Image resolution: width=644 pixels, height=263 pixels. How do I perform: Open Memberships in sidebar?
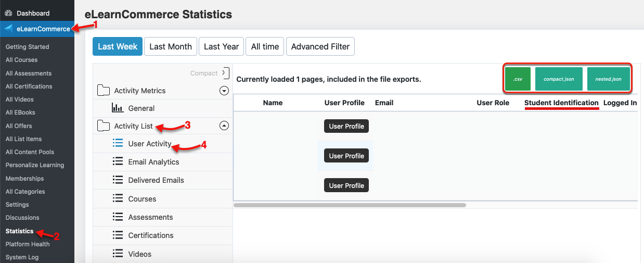pos(24,179)
